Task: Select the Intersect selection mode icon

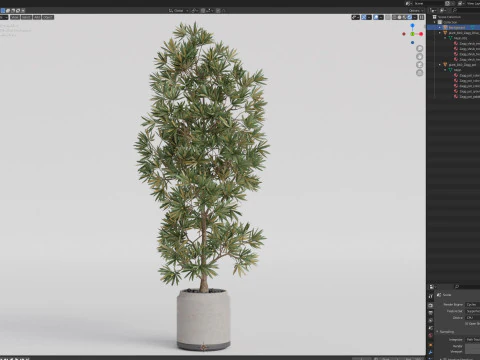Action: coord(23,11)
